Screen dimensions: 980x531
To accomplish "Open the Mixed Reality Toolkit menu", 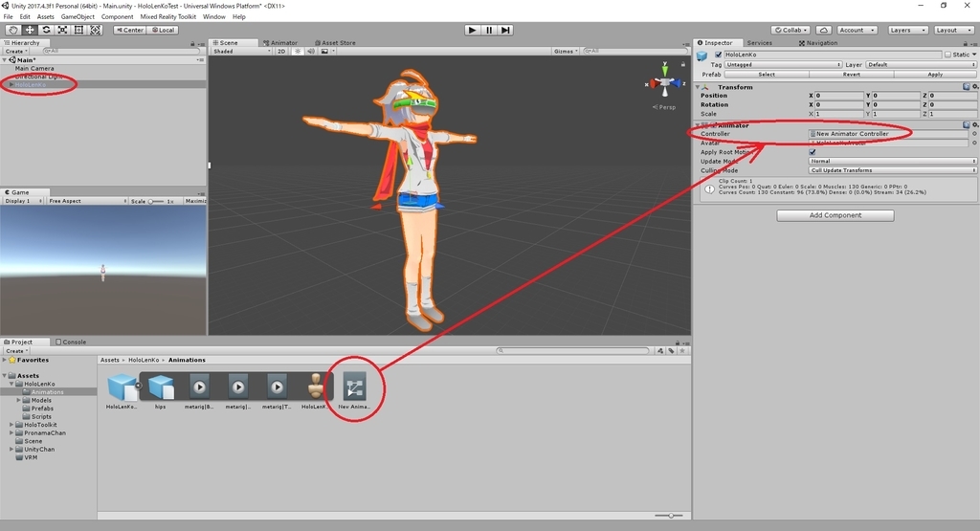I will (x=167, y=17).
